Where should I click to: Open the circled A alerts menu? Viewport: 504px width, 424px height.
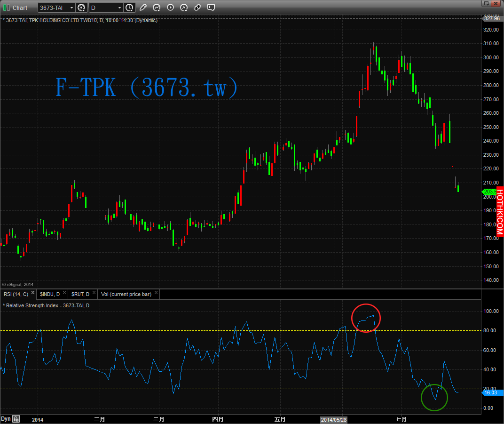click(x=184, y=8)
